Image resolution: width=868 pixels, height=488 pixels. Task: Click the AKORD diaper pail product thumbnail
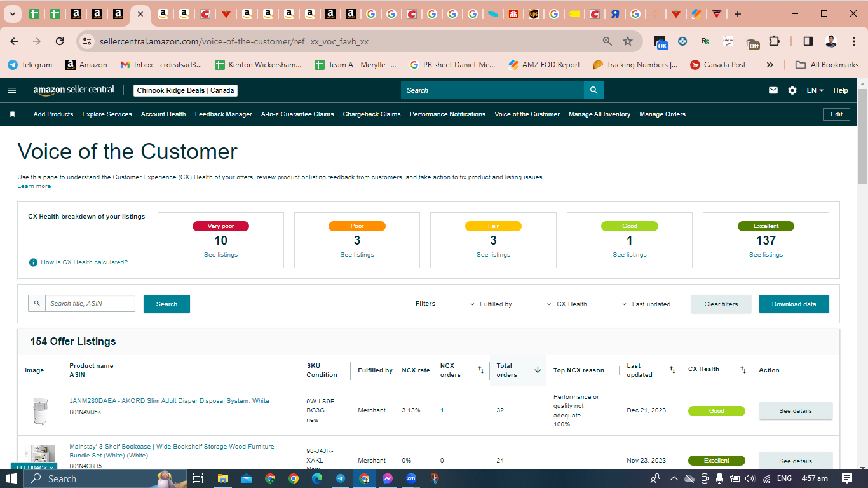coord(40,411)
